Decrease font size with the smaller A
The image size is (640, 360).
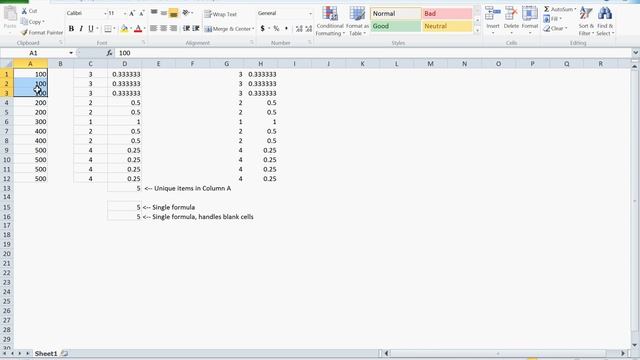coord(142,13)
